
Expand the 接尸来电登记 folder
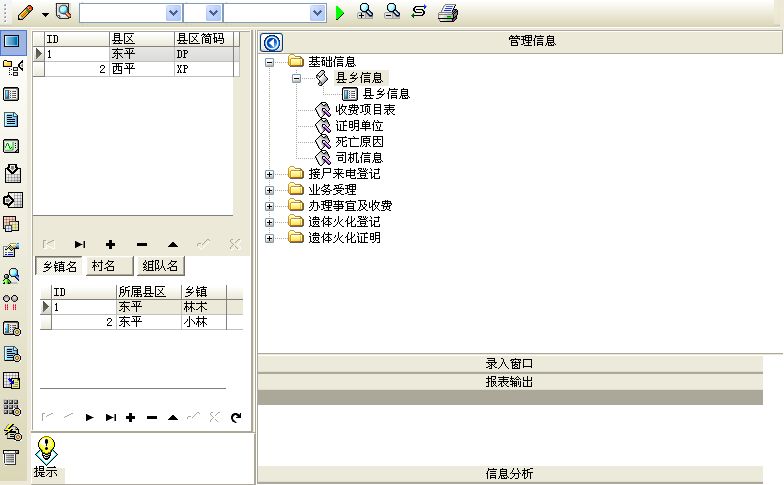click(270, 174)
